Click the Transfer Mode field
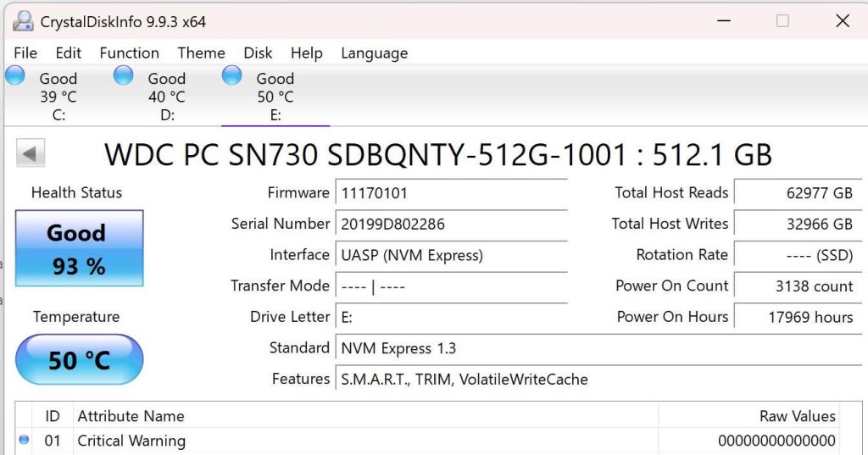 point(451,286)
